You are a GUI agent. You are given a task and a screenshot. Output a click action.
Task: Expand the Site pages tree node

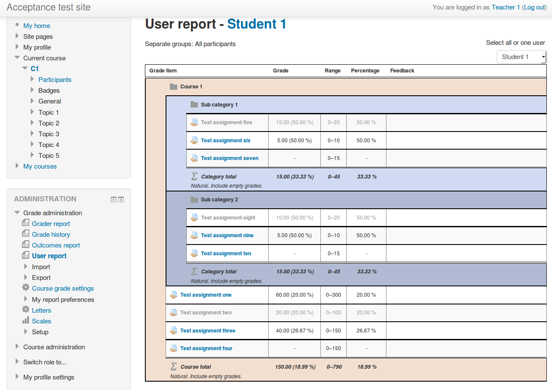pos(17,36)
